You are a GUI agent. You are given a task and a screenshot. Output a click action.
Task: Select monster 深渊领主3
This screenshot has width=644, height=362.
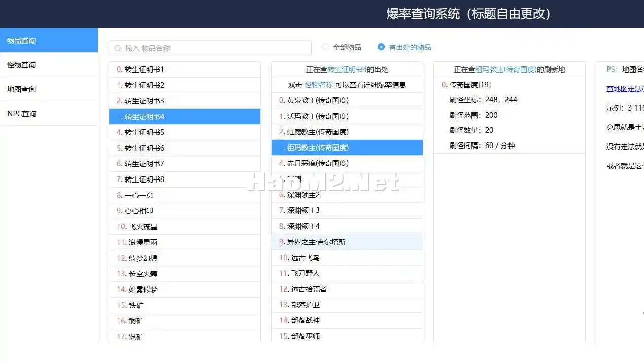(347, 210)
